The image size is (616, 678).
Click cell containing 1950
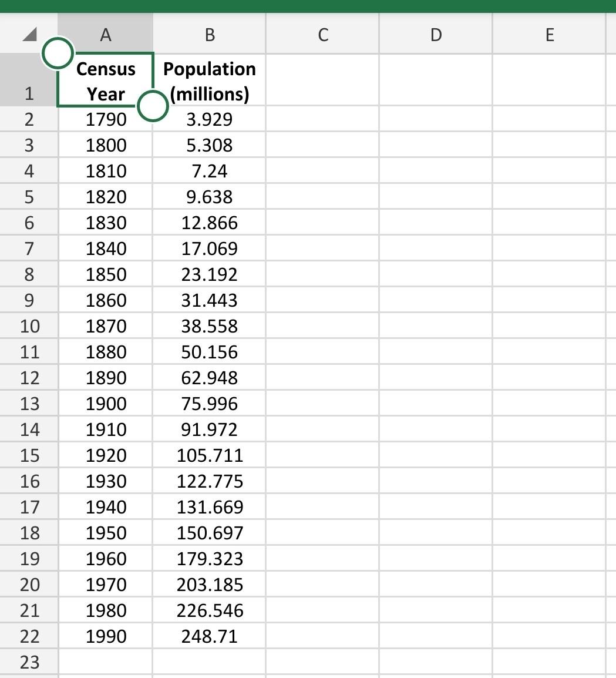[x=106, y=533]
